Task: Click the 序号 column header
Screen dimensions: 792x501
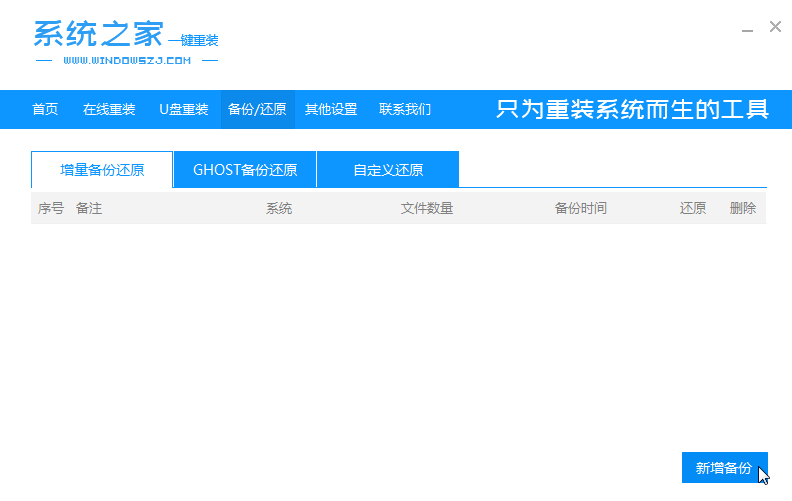Action: point(51,208)
